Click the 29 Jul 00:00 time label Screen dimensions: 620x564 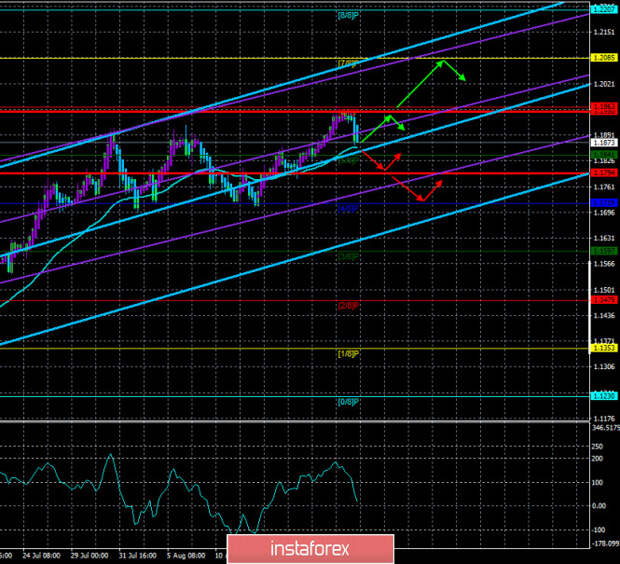(x=90, y=555)
